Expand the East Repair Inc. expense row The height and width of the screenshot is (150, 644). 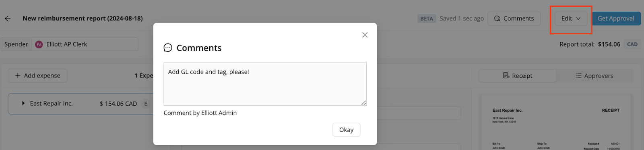tap(23, 104)
